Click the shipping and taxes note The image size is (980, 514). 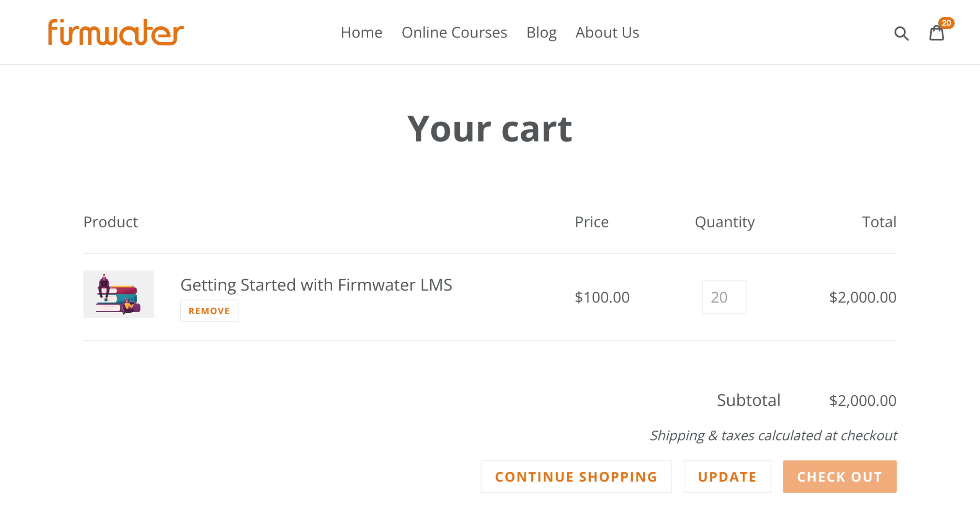pyautogui.click(x=773, y=436)
